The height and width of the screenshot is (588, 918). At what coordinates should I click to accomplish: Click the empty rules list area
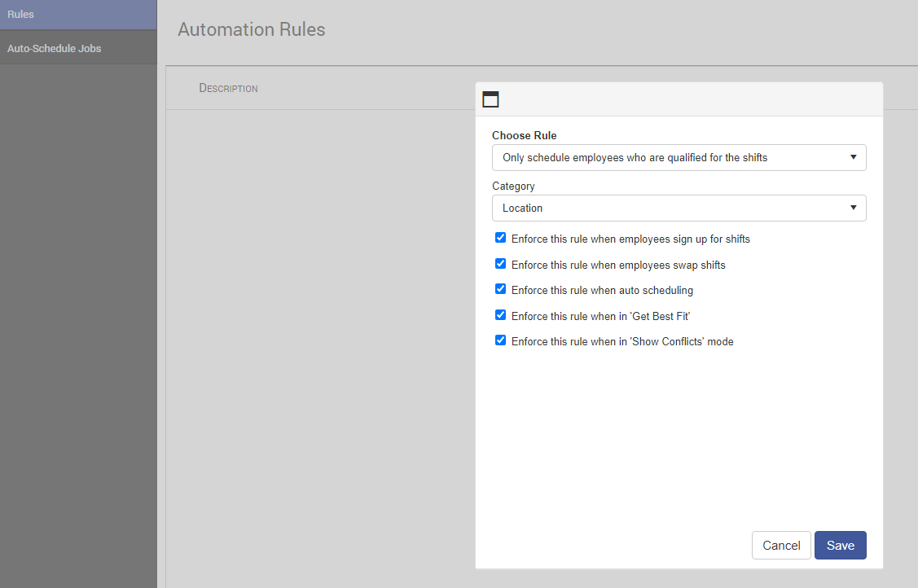318,326
